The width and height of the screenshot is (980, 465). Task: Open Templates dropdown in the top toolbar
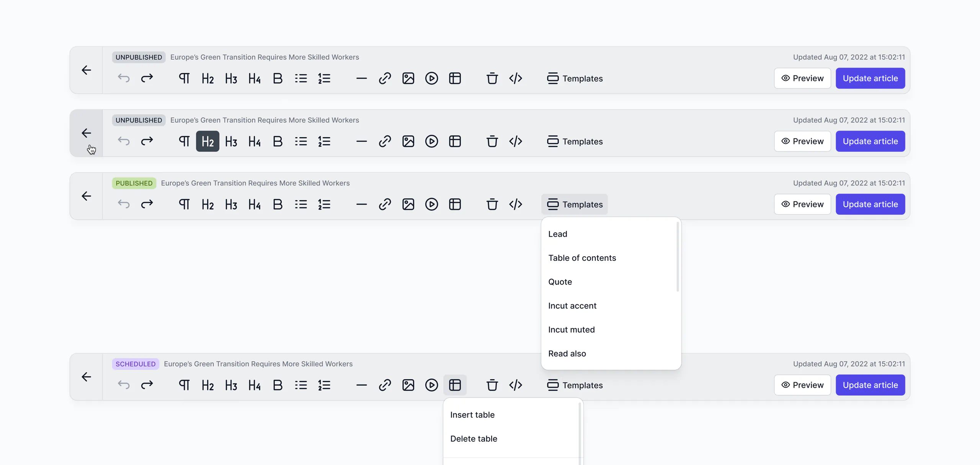pos(574,79)
